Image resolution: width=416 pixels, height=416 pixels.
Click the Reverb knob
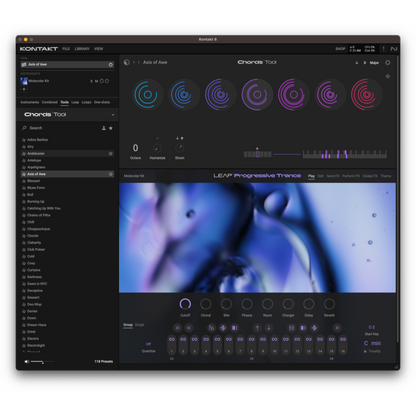[329, 304]
